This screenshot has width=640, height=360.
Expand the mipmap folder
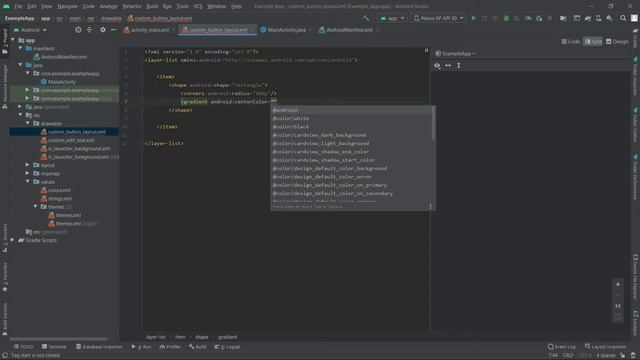tap(28, 173)
